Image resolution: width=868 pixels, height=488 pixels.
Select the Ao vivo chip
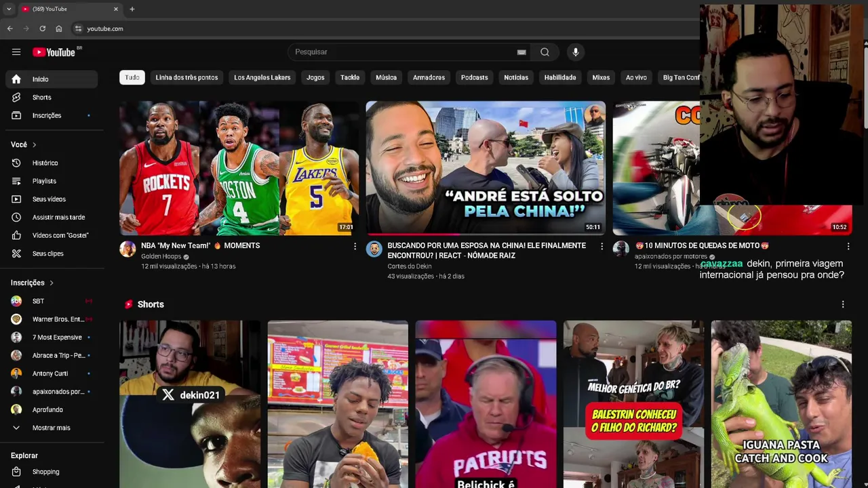coord(636,77)
